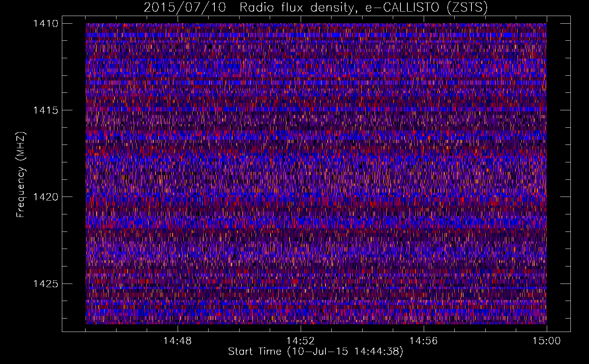589x364 pixels.
Task: Select the 1420 frequency axis label
Action: pyautogui.click(x=46, y=197)
